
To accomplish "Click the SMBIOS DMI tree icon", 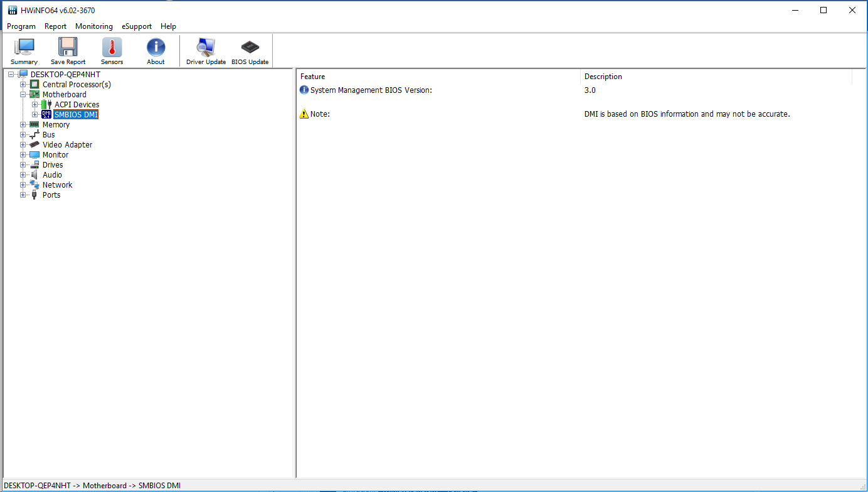I will point(47,114).
